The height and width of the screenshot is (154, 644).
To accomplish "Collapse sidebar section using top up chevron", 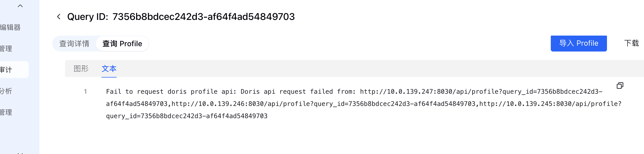I will point(20,6).
